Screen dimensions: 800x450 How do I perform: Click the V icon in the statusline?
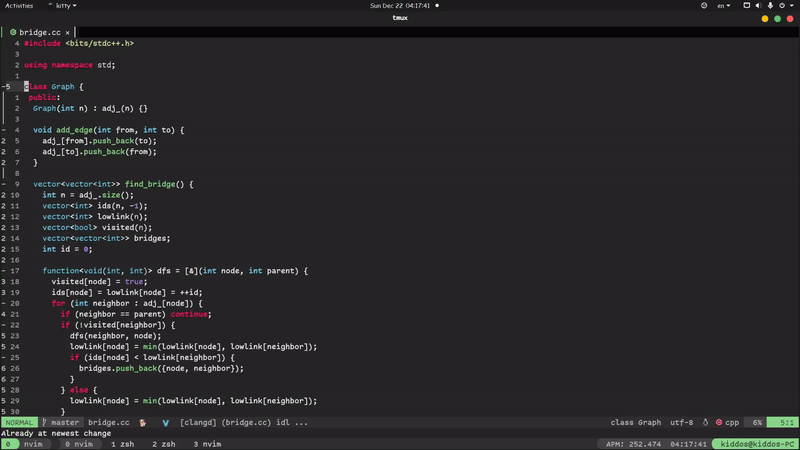coord(166,423)
